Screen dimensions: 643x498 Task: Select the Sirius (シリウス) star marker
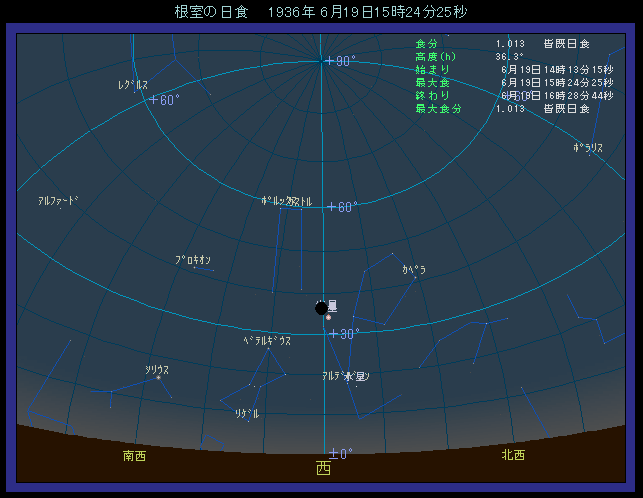click(158, 378)
